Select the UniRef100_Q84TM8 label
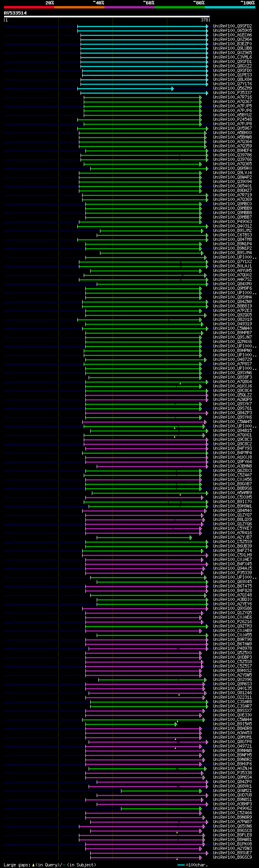The width and height of the screenshot is (259, 868). [x=232, y=240]
